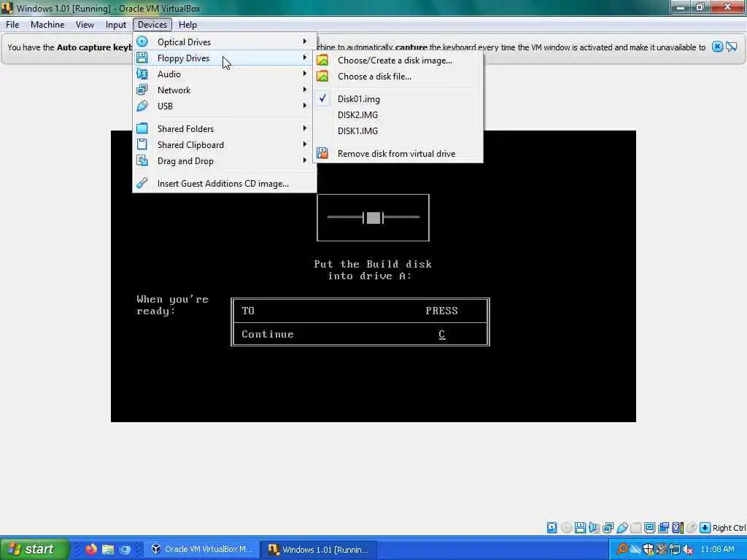747x560 pixels.
Task: Open the Machine menu
Action: [47, 25]
